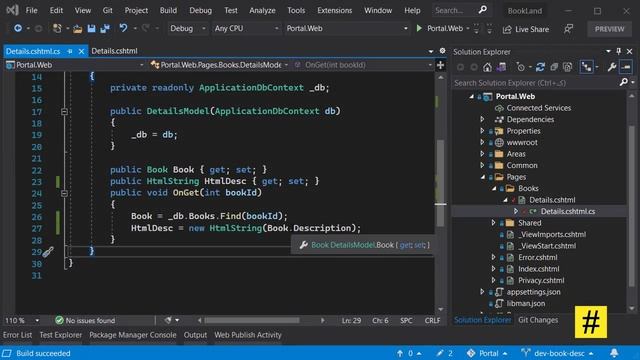Open the DetailsModel class navigation dropdown
The height and width of the screenshot is (360, 640).
219,65
